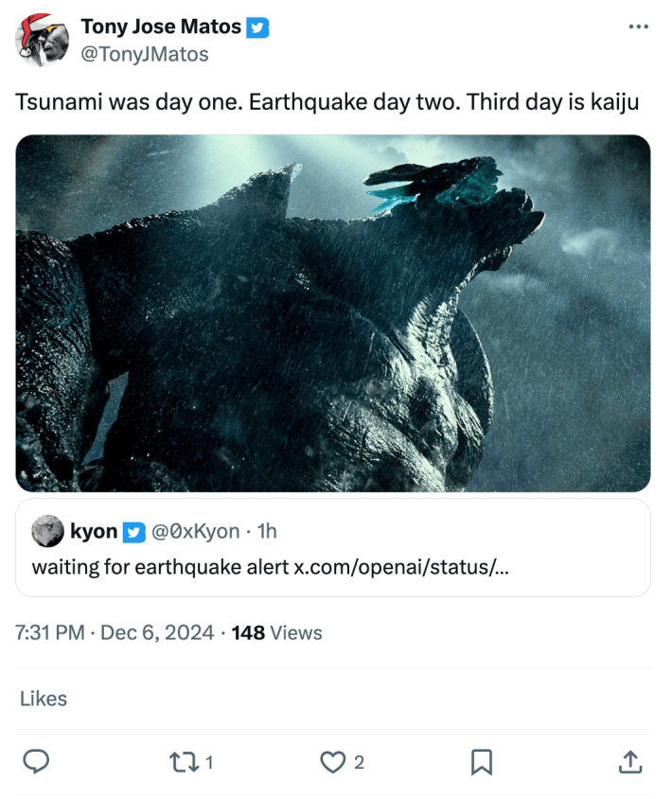
Task: Select the Likes tab
Action: (x=42, y=699)
